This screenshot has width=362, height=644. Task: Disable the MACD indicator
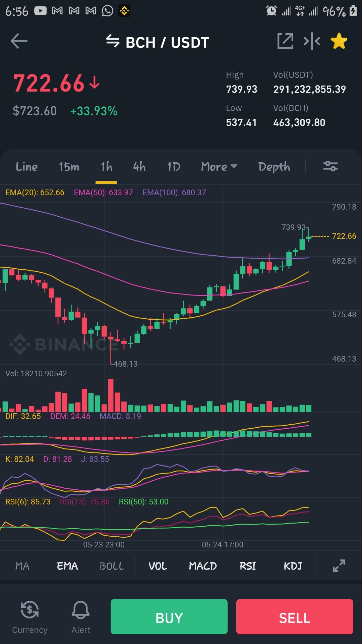(x=203, y=566)
